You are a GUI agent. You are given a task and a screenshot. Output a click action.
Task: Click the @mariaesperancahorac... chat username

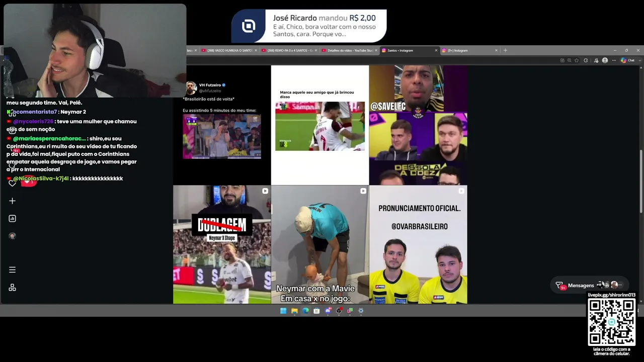pos(49,139)
